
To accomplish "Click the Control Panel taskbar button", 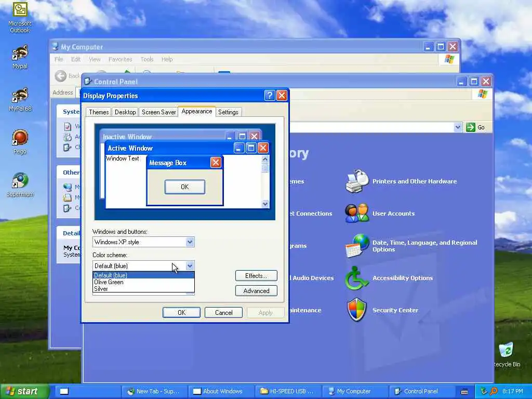I will 422,391.
